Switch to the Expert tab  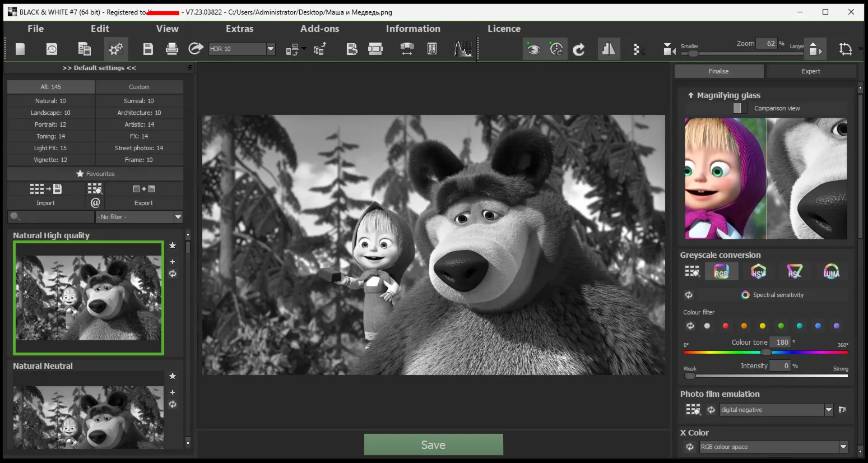click(x=811, y=71)
